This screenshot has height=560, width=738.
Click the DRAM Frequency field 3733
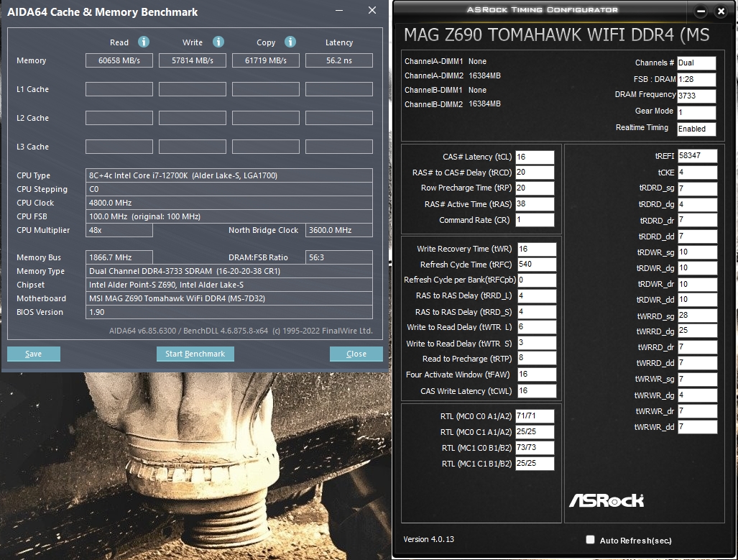(696, 96)
